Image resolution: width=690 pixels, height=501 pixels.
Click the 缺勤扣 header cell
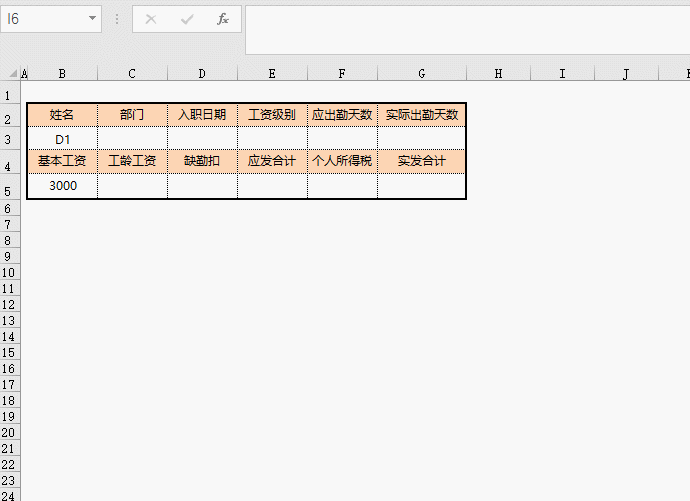202,161
